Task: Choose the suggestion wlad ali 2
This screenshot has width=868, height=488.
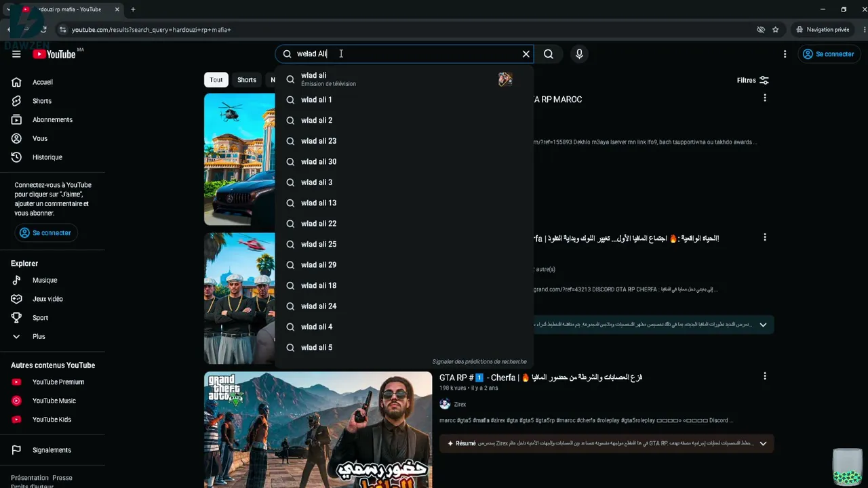Action: 404,121
